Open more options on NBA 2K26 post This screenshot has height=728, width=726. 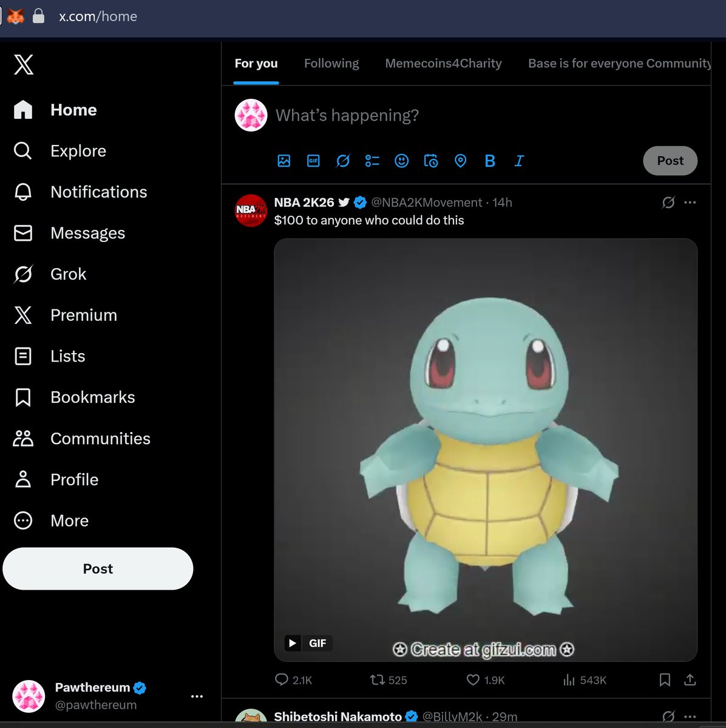[690, 203]
